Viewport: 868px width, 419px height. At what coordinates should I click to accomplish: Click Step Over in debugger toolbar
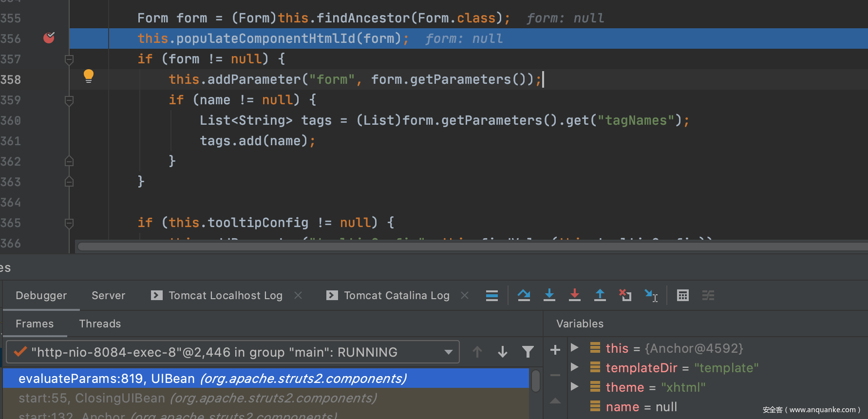point(524,295)
